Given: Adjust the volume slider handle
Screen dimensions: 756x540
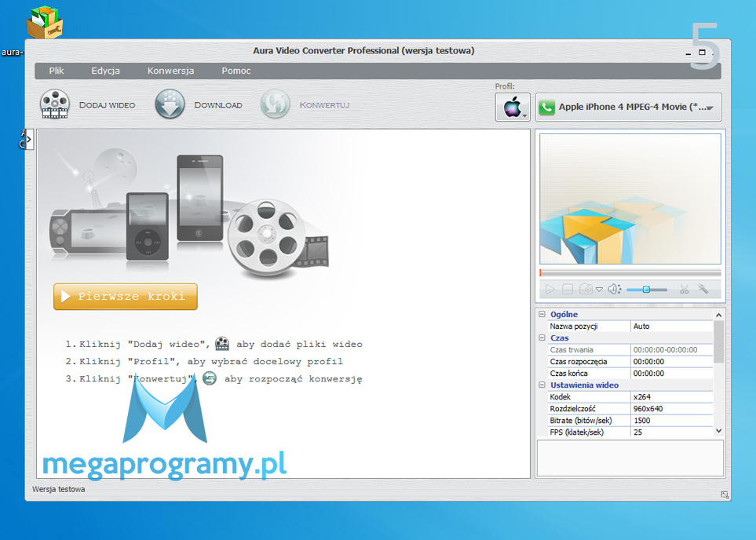Looking at the screenshot, I should (x=647, y=290).
